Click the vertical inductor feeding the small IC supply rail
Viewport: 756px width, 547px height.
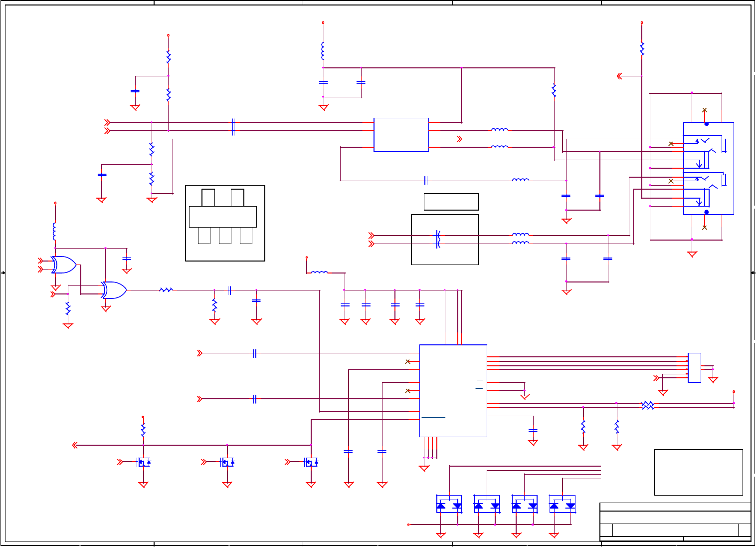pyautogui.click(x=323, y=51)
